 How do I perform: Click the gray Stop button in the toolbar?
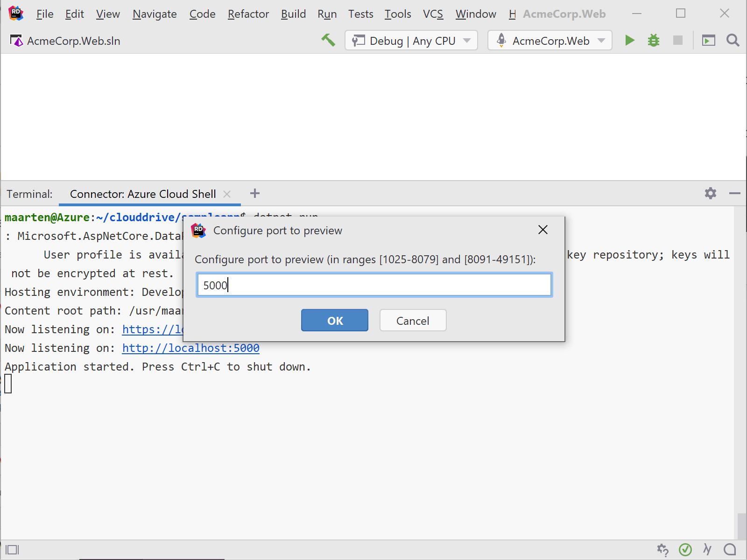(x=678, y=41)
